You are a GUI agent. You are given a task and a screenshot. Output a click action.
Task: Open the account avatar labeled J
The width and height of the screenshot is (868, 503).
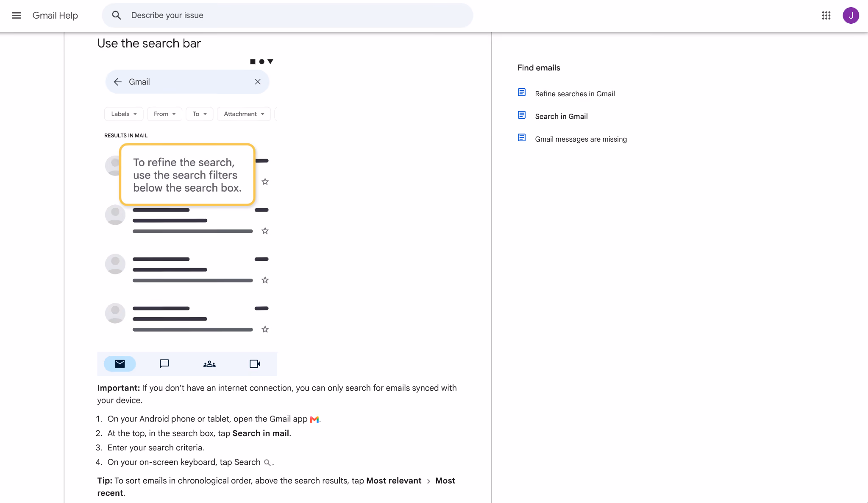851,16
